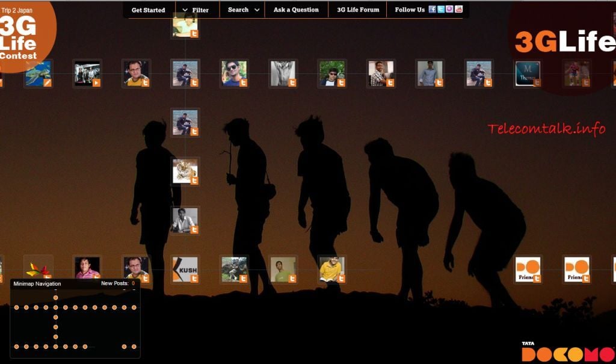The width and height of the screenshot is (616, 364).
Task: Open the sea turtle thumbnail
Action: tap(38, 73)
